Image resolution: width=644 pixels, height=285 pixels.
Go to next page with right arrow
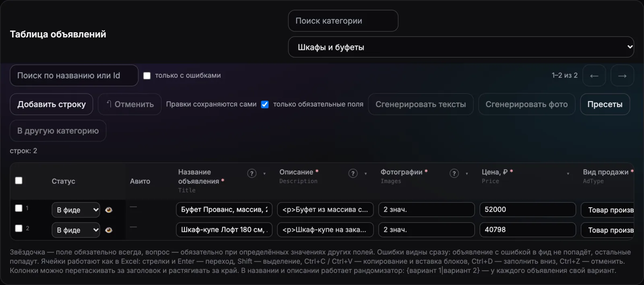622,76
